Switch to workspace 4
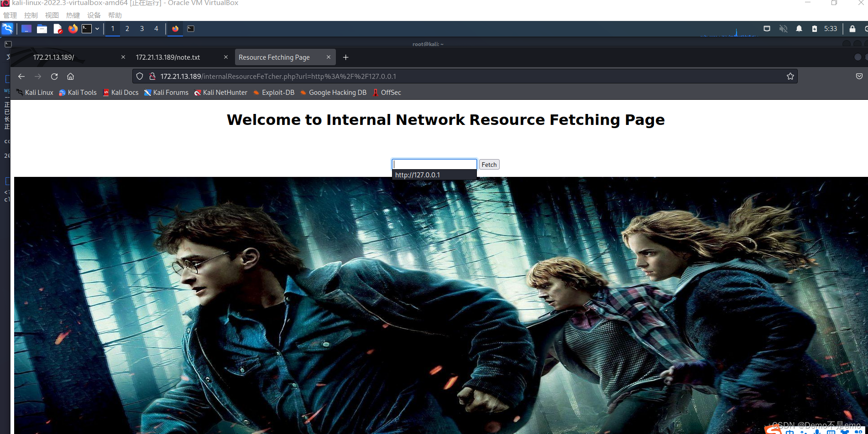868x434 pixels. coord(156,29)
